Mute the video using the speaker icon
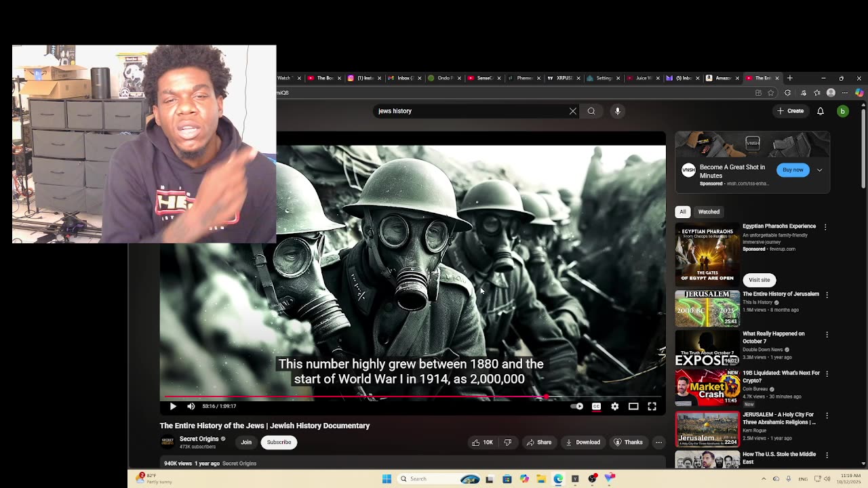 (191, 406)
